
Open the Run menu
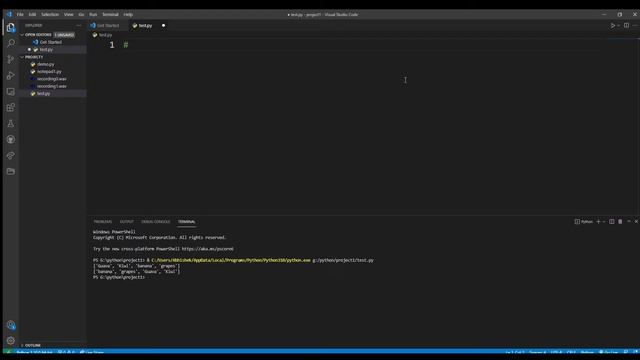(x=93, y=14)
